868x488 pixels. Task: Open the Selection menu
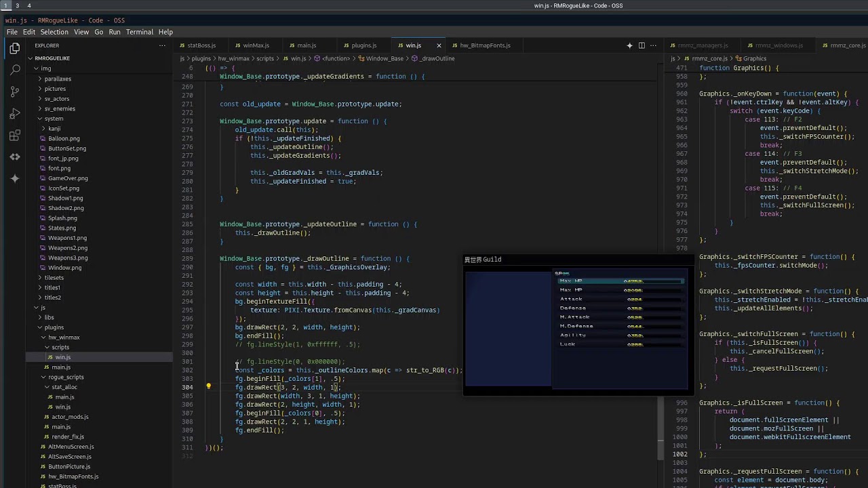tap(54, 32)
